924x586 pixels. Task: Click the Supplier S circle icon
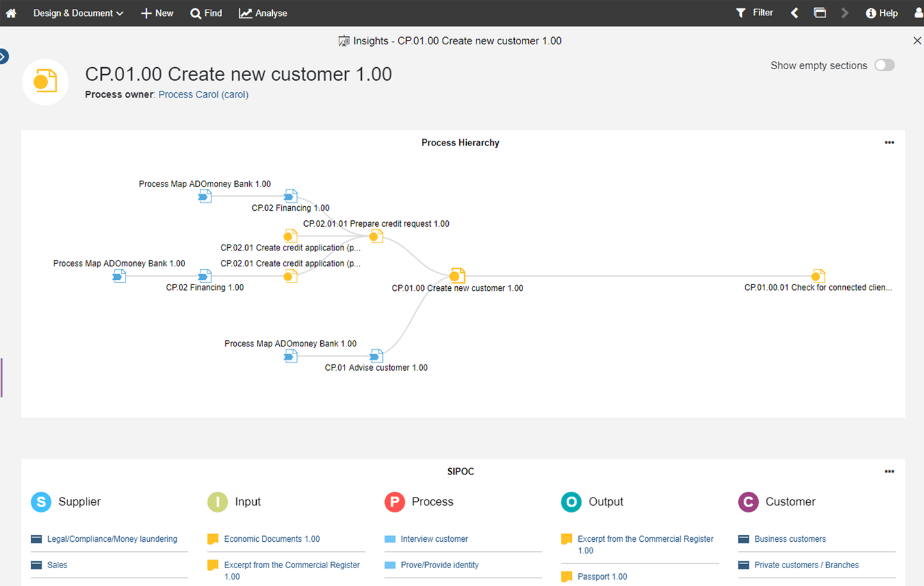[41, 501]
